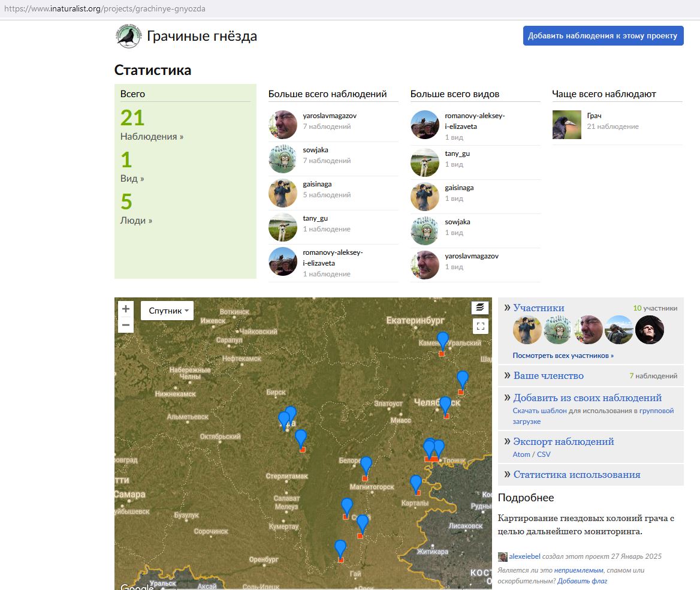Click the map zoom in plus icon

[x=126, y=309]
